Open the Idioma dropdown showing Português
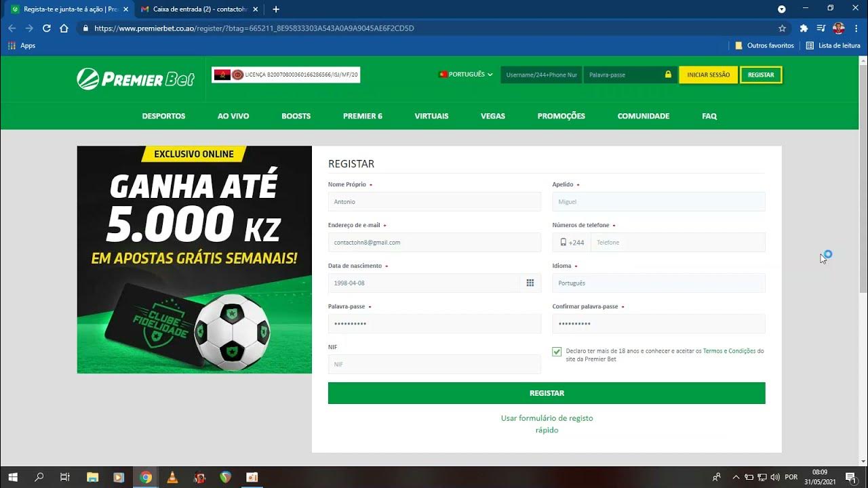Viewport: 868px width, 488px height. [658, 283]
